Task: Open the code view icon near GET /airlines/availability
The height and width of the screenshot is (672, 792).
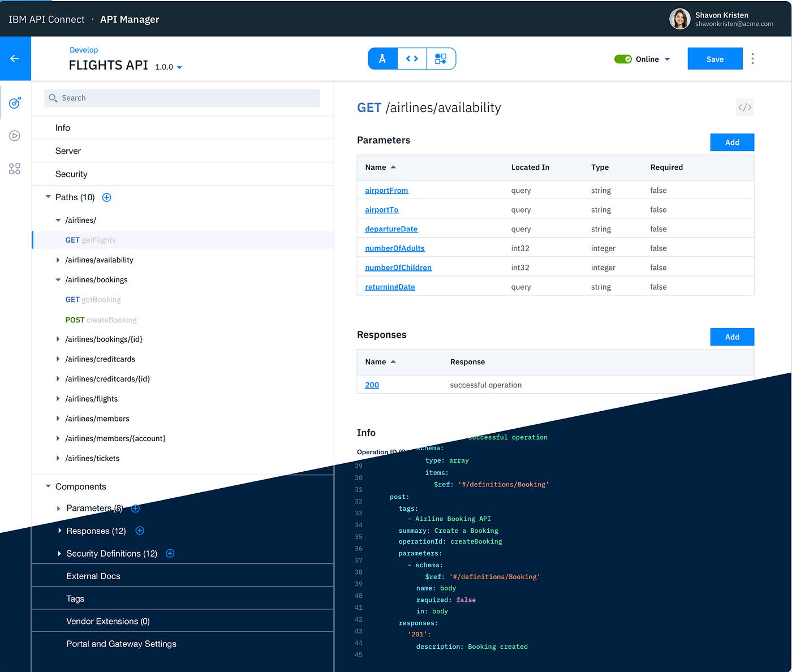Action: (744, 107)
